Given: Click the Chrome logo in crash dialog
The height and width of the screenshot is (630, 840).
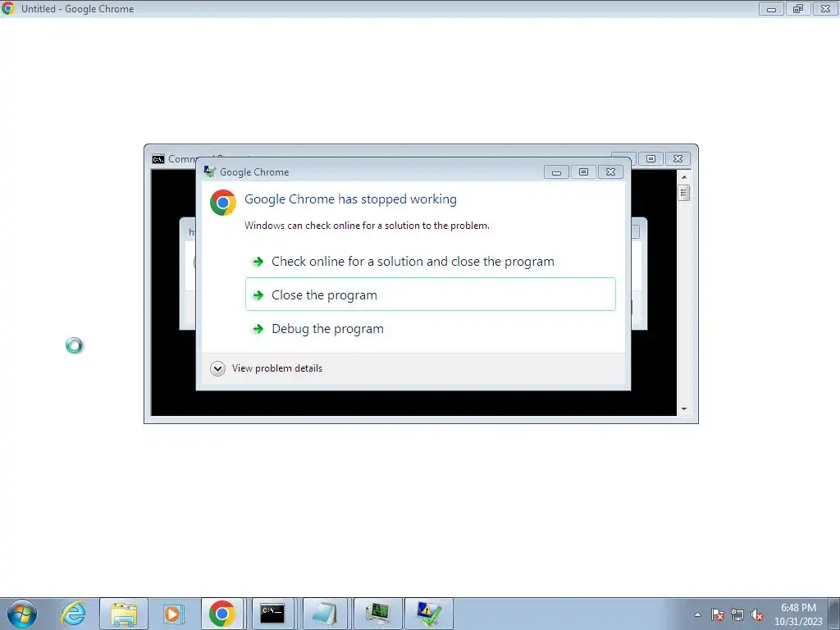Looking at the screenshot, I should pyautogui.click(x=223, y=203).
